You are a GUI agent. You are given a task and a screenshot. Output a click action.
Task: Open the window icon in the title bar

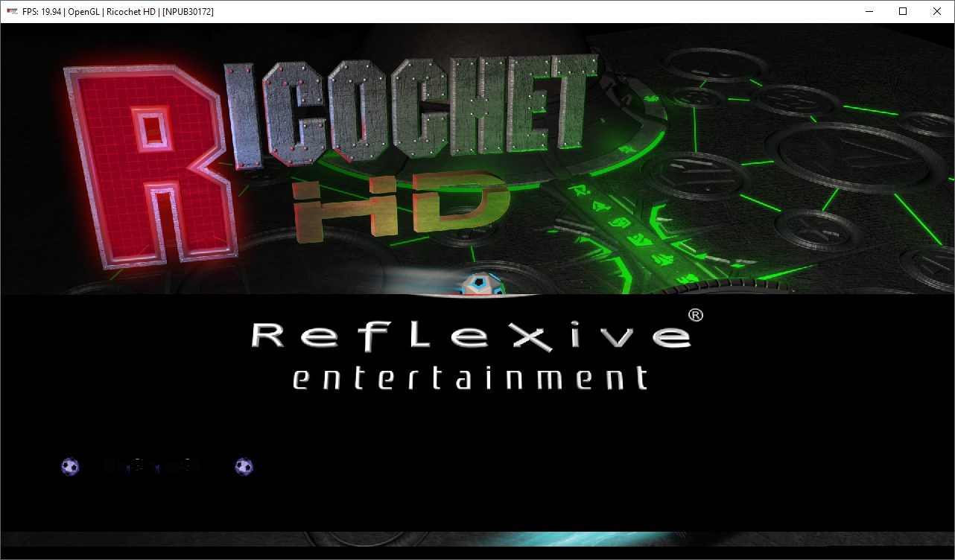[12, 11]
